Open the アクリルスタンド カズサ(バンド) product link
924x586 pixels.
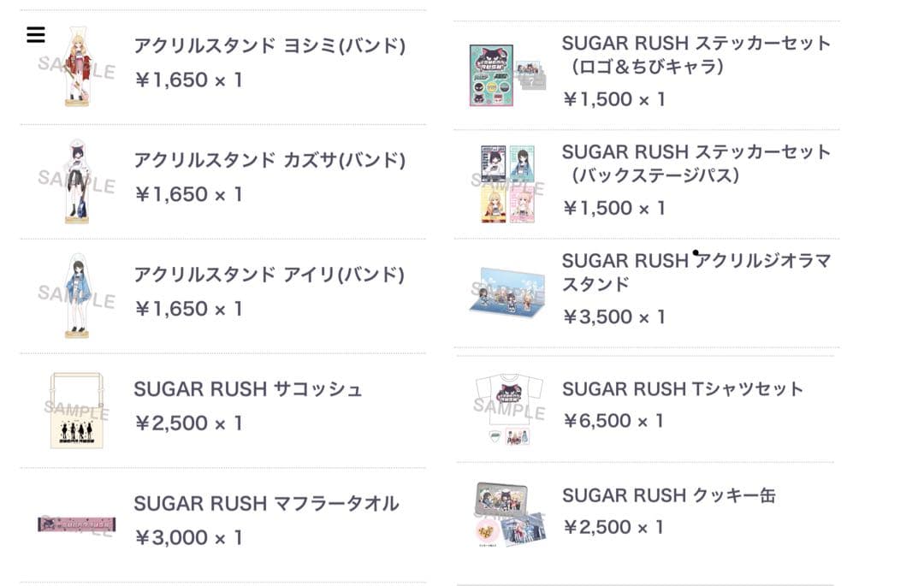click(x=270, y=159)
